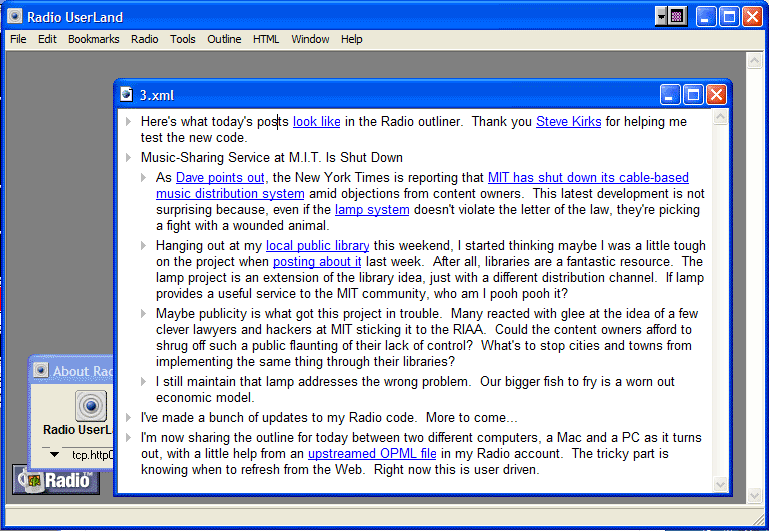Open the "posting about it" link

click(x=317, y=262)
